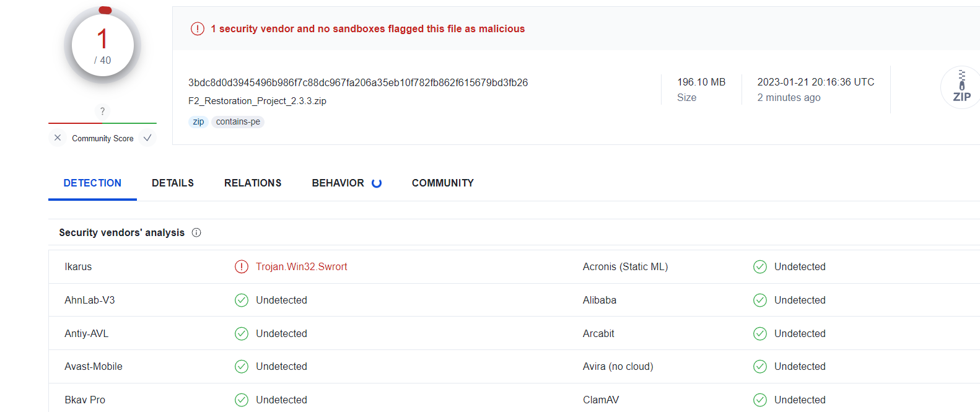The image size is (980, 412).
Task: Click the 'zip' tag chip
Action: (x=198, y=122)
